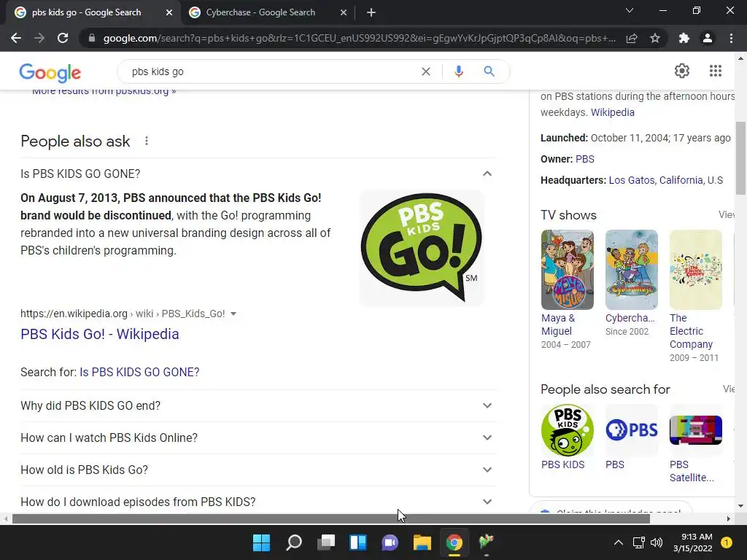Share this page via address bar icon

pos(632,38)
